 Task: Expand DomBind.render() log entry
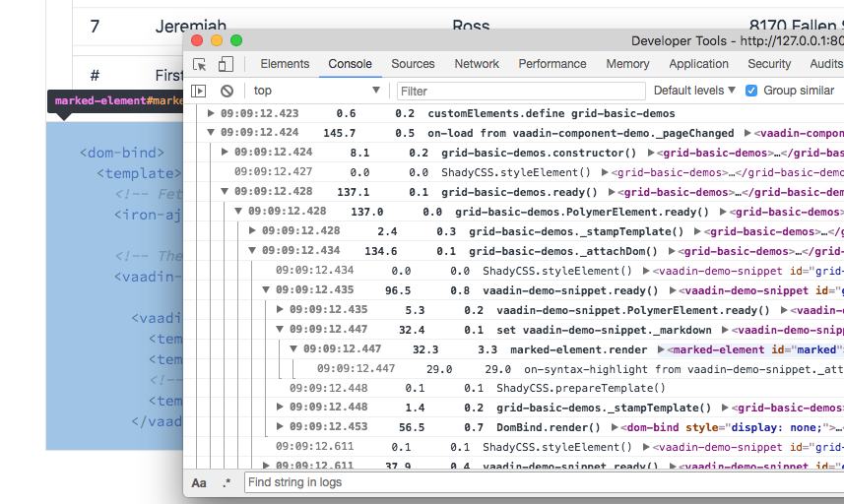click(x=280, y=426)
